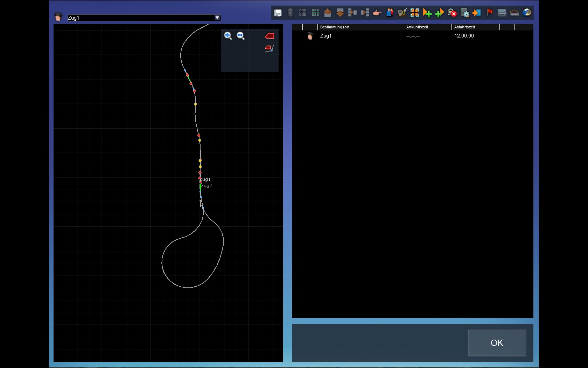The height and width of the screenshot is (368, 588).
Task: Click the red train with track junction icon
Action: click(x=269, y=49)
